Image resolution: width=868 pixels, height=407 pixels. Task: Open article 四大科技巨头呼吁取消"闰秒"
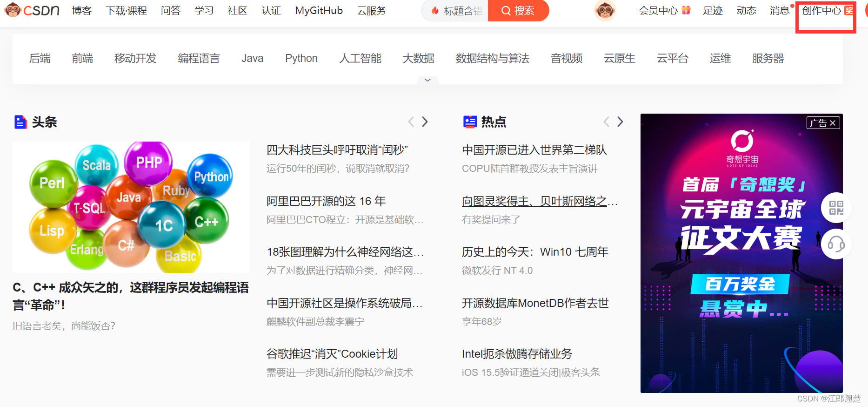[x=337, y=150]
